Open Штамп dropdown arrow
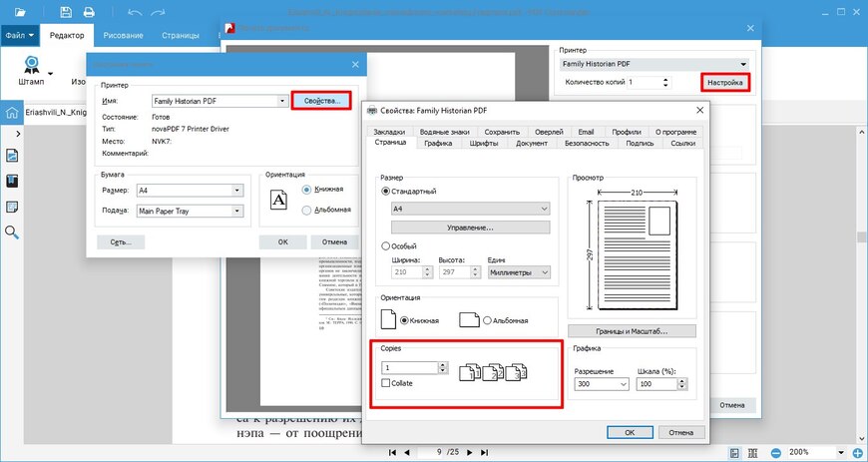Screen dimensions: 868x462 [x=50, y=73]
